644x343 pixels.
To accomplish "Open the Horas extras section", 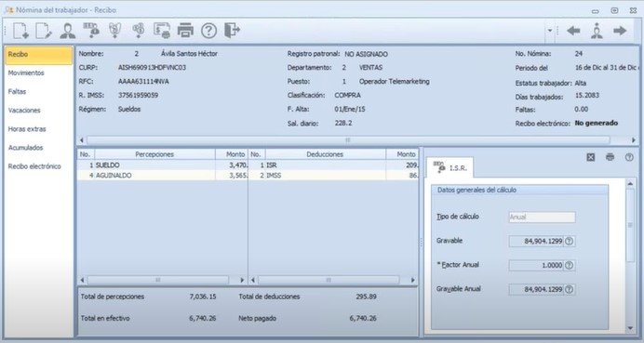I will tap(27, 129).
